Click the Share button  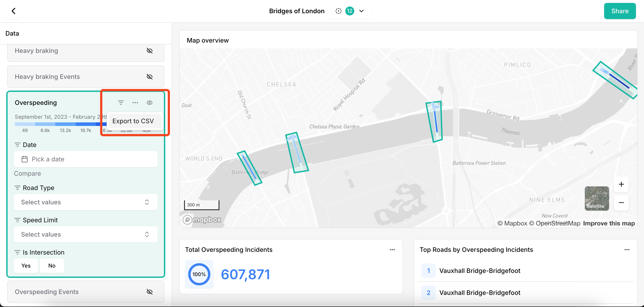[x=620, y=11]
